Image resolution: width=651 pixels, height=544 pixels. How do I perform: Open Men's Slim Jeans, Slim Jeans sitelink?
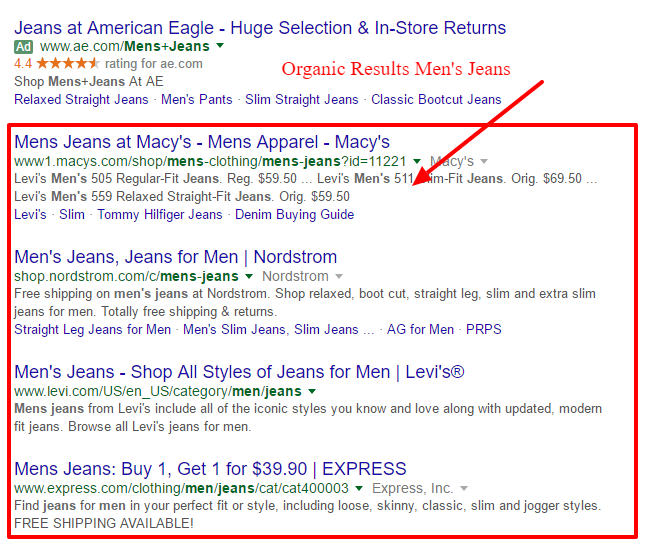(279, 330)
